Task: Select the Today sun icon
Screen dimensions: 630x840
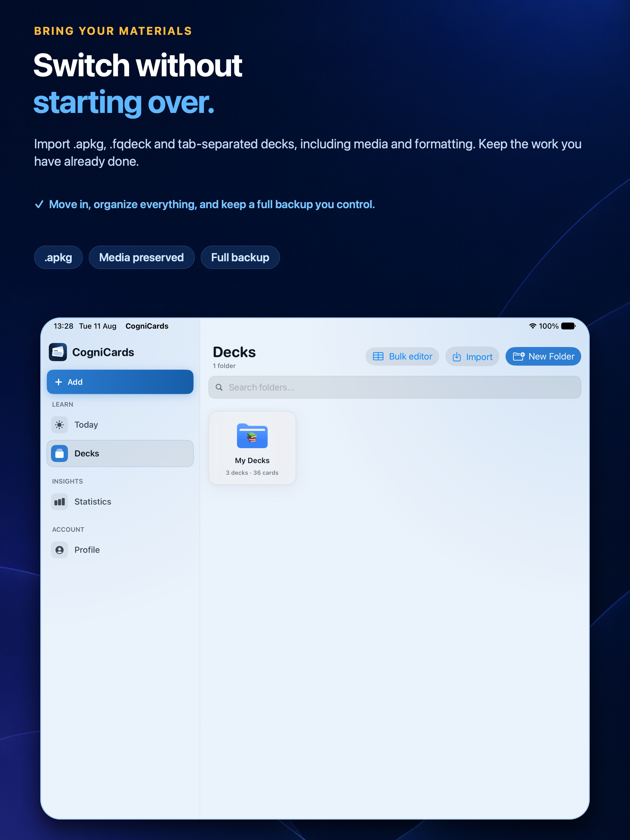Action: (x=60, y=425)
